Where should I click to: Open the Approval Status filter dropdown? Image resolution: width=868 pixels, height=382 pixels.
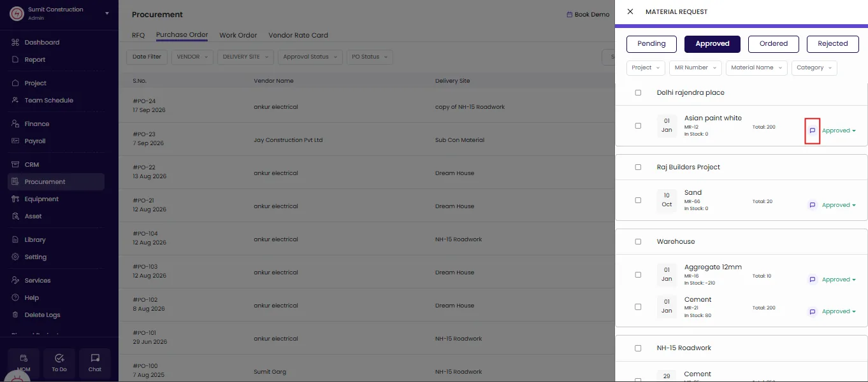point(310,57)
